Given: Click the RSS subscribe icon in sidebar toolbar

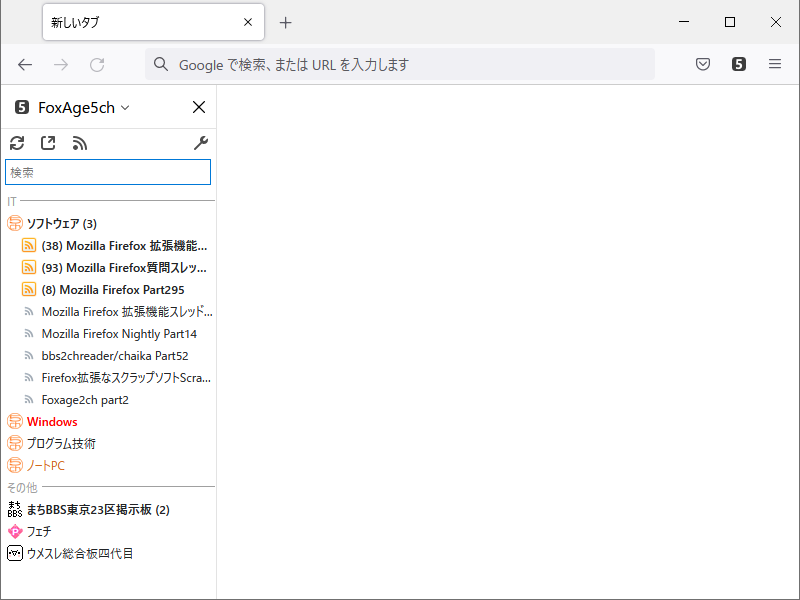Looking at the screenshot, I should click(80, 143).
